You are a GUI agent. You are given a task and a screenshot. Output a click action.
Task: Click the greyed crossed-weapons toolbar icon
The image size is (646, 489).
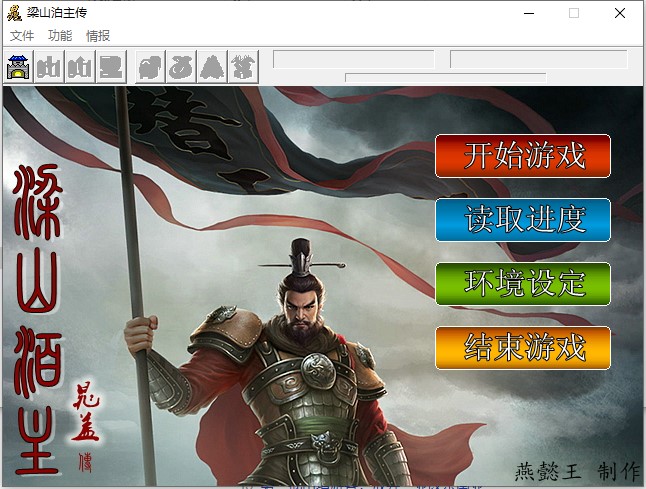pos(243,67)
